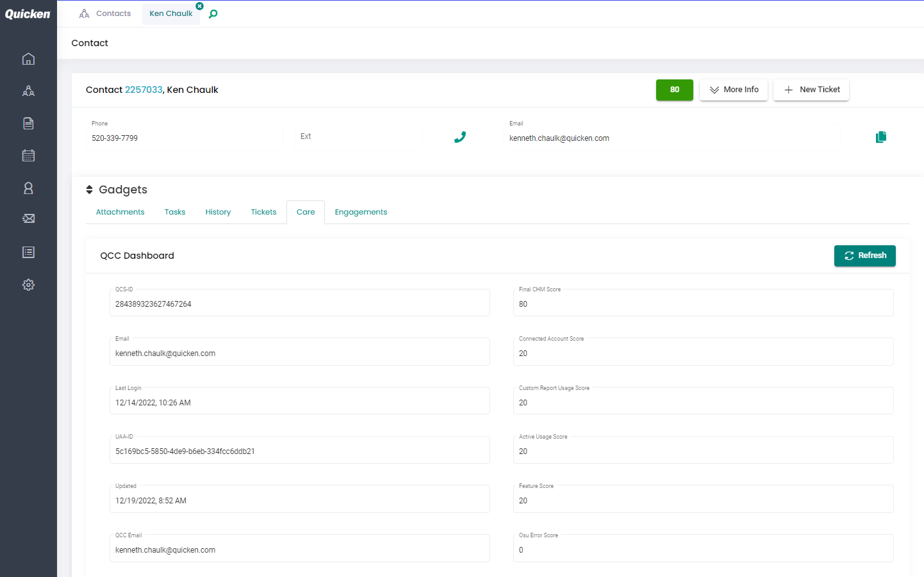Switch to the Tickets tab
Viewport: 924px width, 577px height.
[263, 212]
